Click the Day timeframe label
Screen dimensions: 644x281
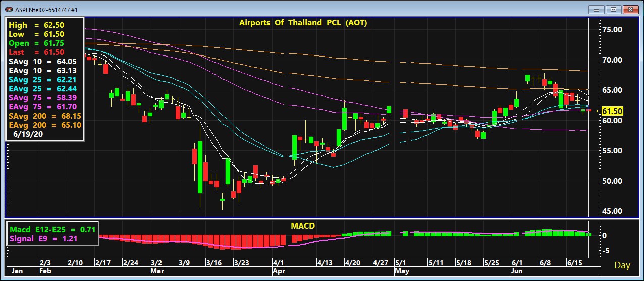pos(622,265)
